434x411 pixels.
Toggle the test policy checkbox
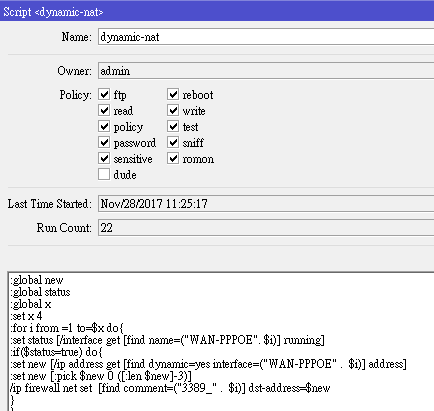[x=173, y=126]
